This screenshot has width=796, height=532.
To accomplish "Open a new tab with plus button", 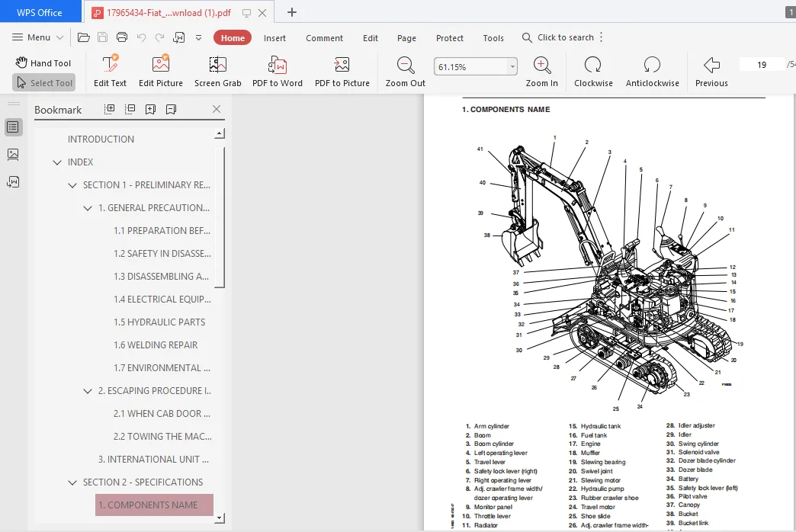I will click(292, 12).
